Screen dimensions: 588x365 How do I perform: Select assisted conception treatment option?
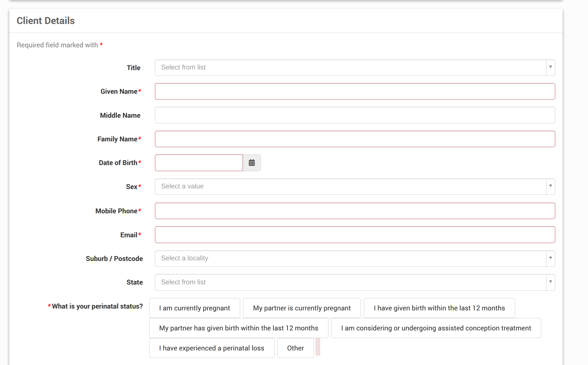(436, 328)
